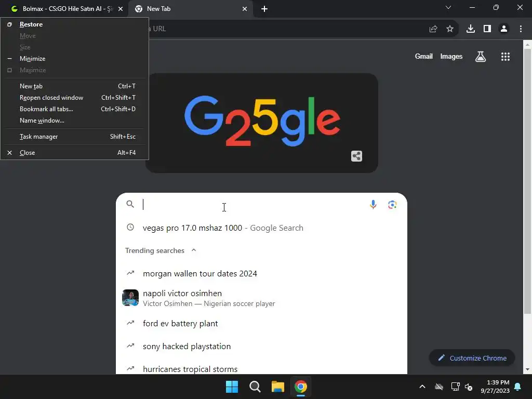Click the Chrome taskbar icon
532x399 pixels.
coord(301,387)
